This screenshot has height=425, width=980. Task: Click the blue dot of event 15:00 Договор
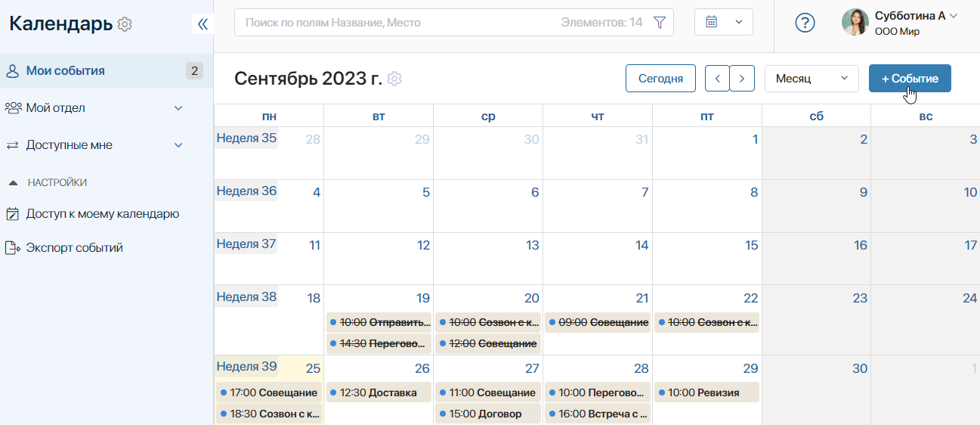pos(443,414)
